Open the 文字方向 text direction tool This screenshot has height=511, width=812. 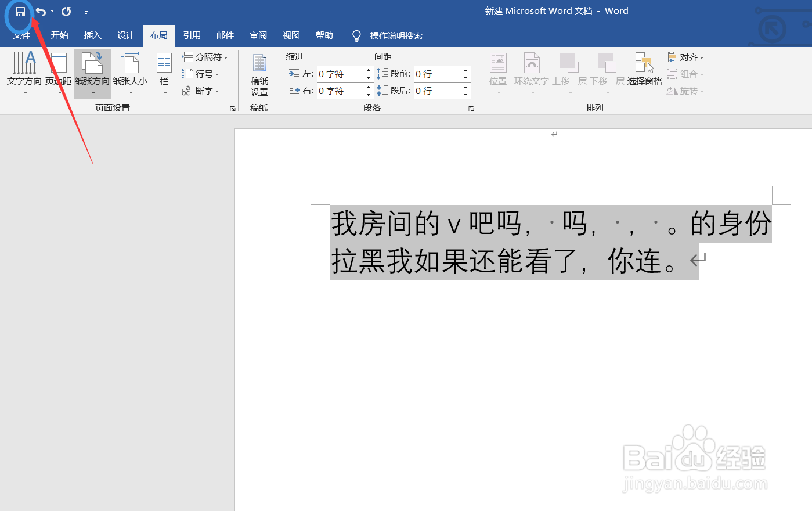click(x=24, y=73)
